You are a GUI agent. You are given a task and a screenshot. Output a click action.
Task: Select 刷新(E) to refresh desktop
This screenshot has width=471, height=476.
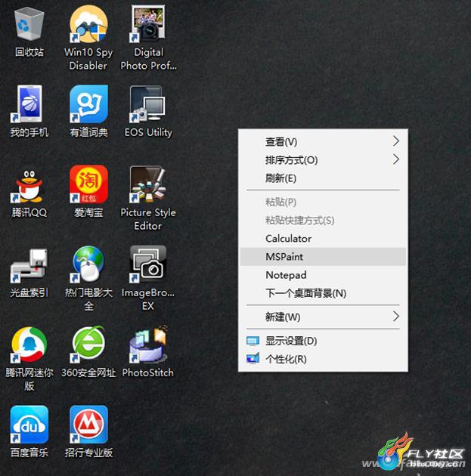click(x=323, y=178)
